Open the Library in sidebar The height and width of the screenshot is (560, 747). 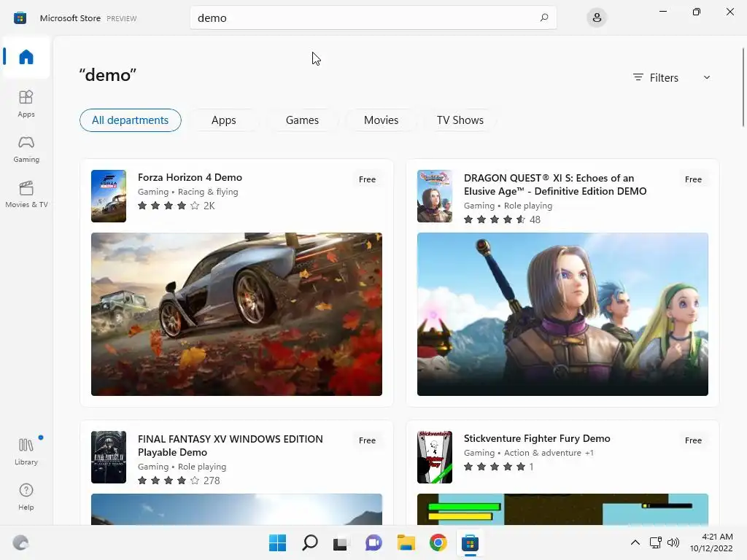coord(26,451)
